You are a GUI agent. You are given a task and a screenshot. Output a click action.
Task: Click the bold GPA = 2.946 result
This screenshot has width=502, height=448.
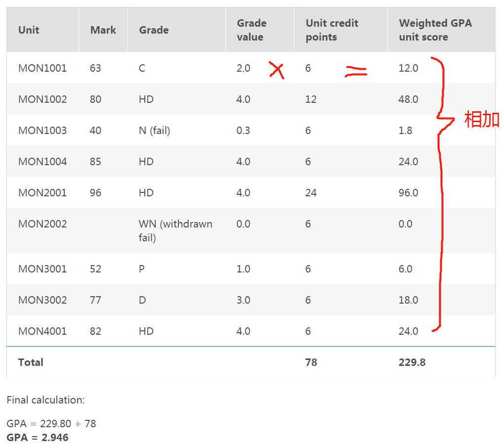point(38,438)
